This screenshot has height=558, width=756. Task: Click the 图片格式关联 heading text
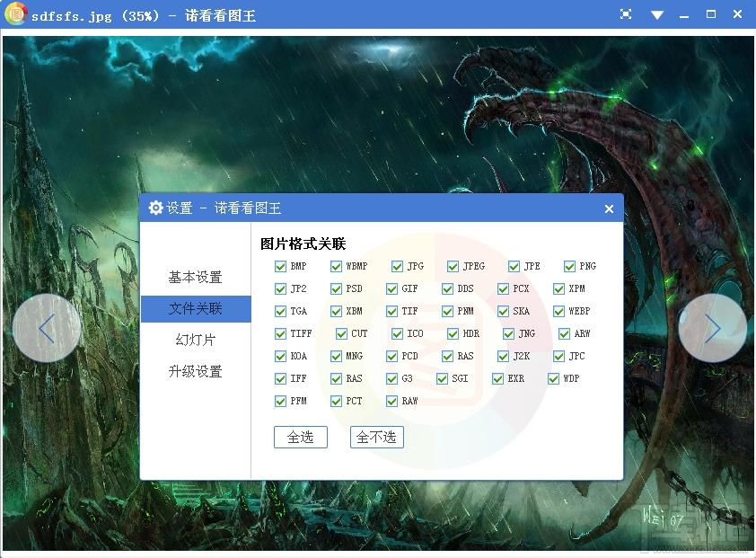pyautogui.click(x=303, y=244)
